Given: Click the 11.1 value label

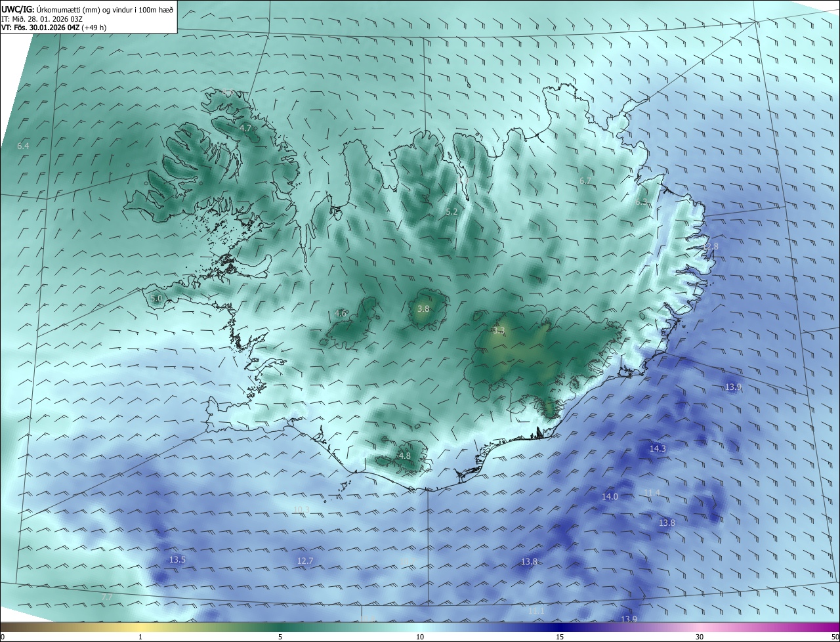Looking at the screenshot, I should tap(536, 611).
